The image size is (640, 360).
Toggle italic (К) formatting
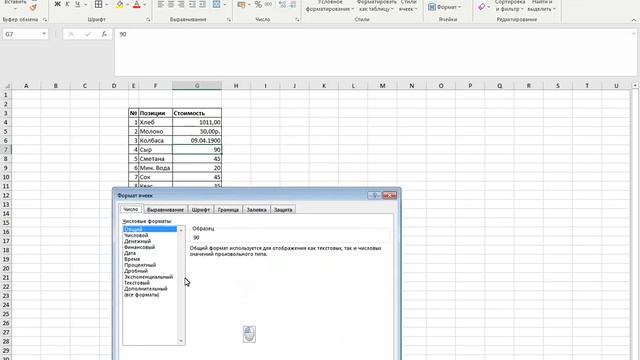point(67,4)
